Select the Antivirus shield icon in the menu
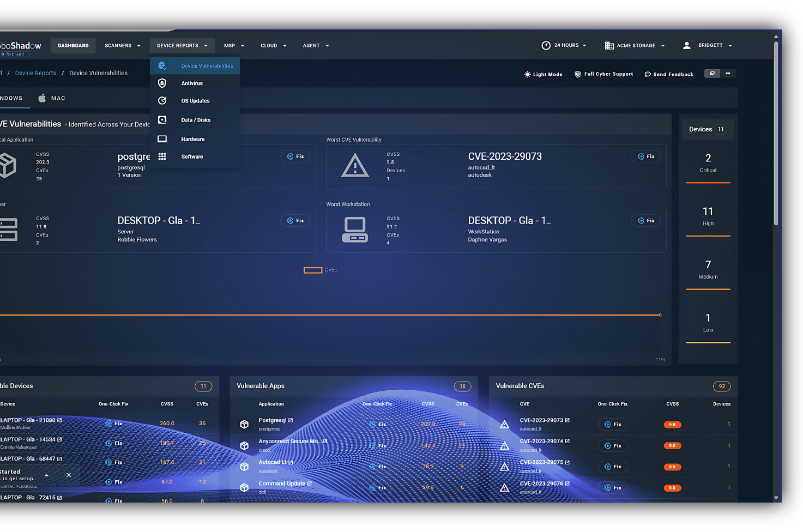 162,83
